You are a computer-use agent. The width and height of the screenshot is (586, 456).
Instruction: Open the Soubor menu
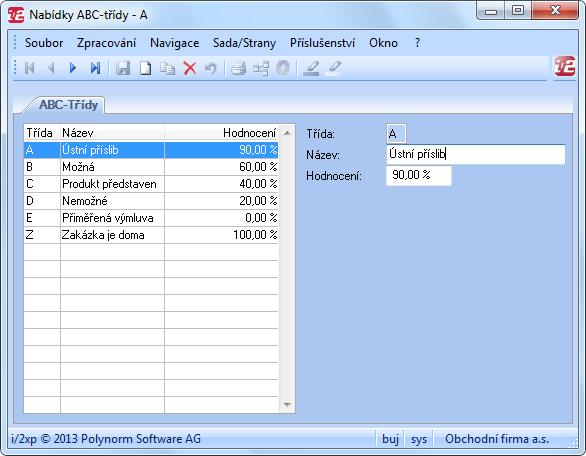44,43
